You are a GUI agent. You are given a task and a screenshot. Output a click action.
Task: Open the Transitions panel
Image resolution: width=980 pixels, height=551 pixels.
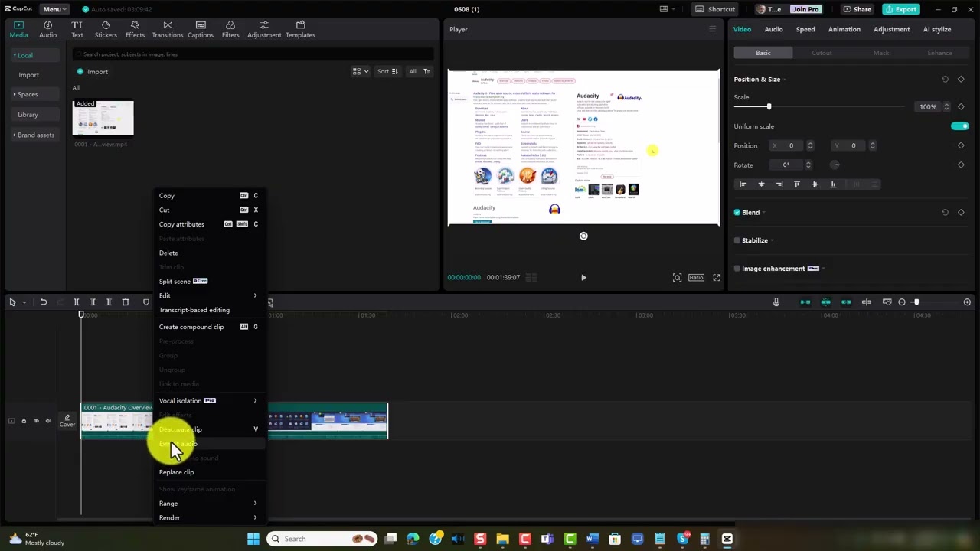(168, 29)
